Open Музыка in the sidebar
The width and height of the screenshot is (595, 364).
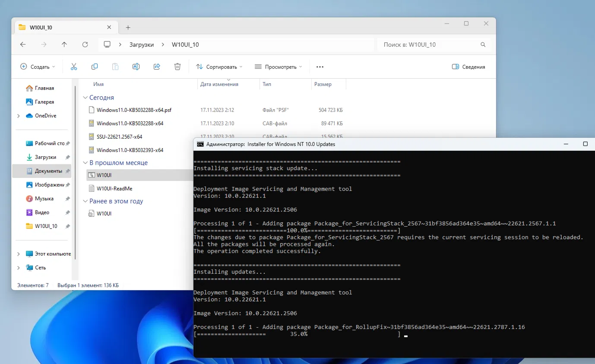point(40,199)
